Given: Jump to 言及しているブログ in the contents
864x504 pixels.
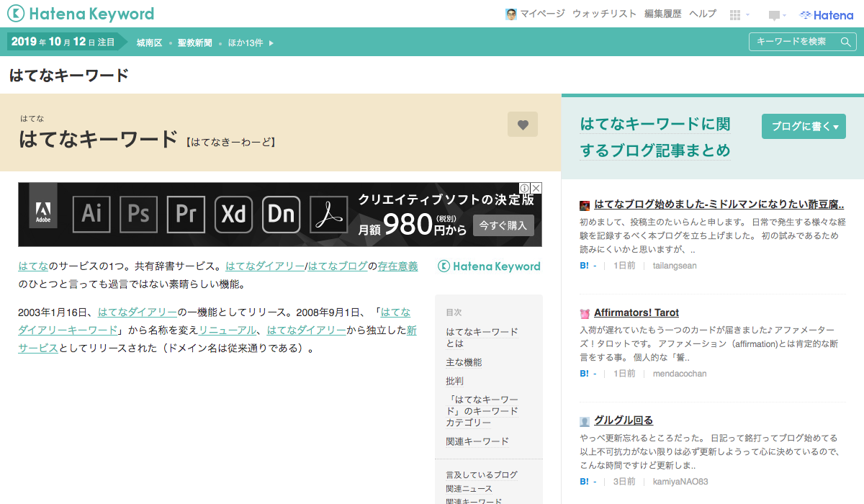Looking at the screenshot, I should (481, 475).
